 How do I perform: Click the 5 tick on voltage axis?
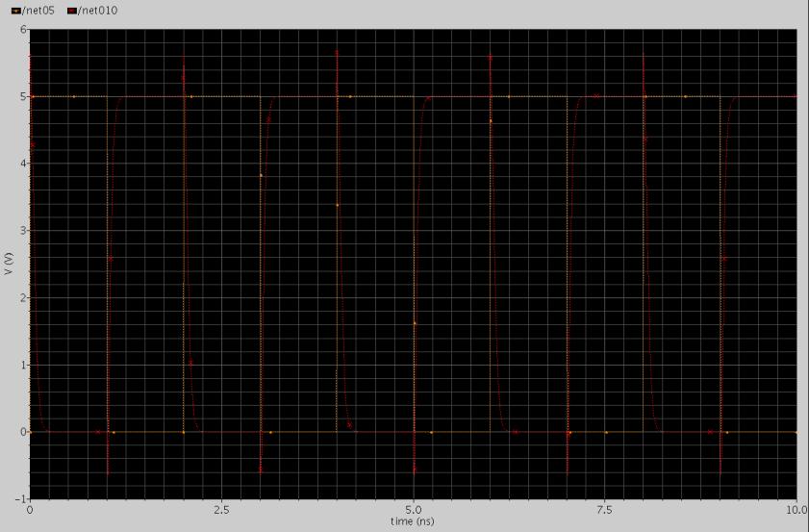24,96
